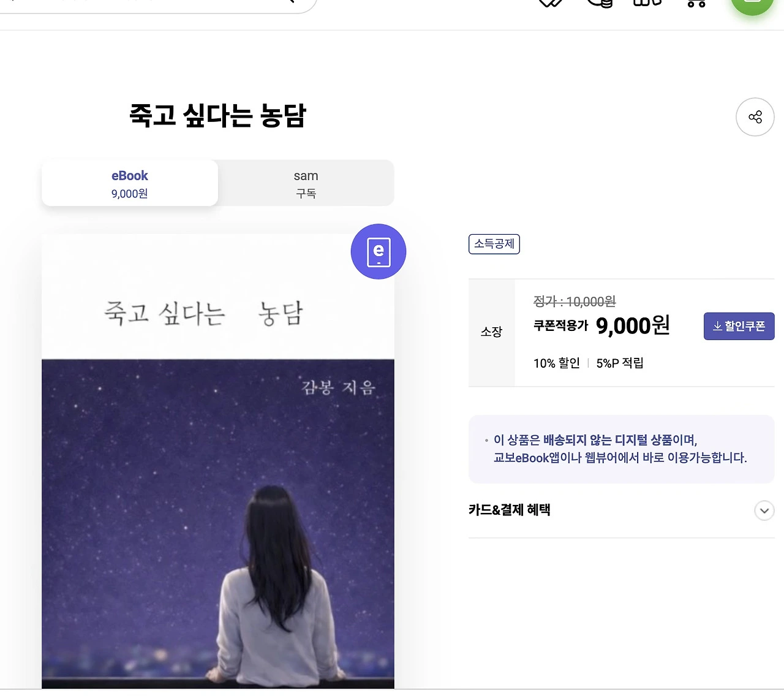Click the 카드&결제 혜택 heading text
784x698 pixels.
[x=509, y=510]
